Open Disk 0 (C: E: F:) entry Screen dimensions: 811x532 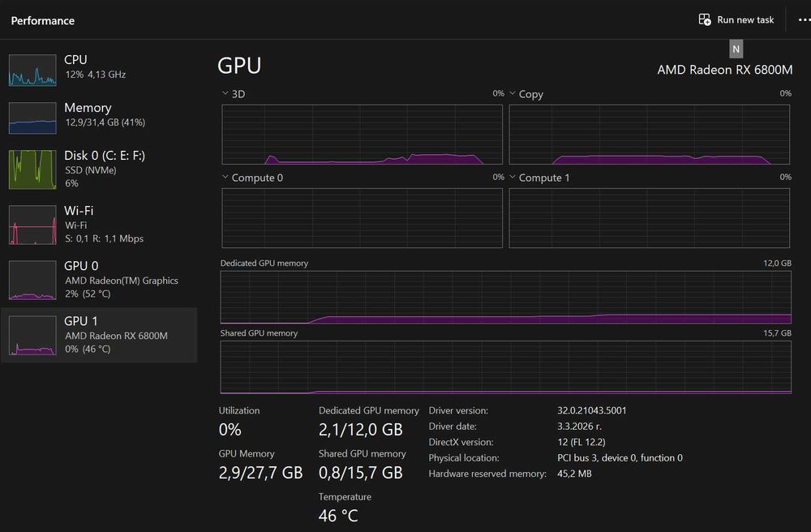pos(99,169)
